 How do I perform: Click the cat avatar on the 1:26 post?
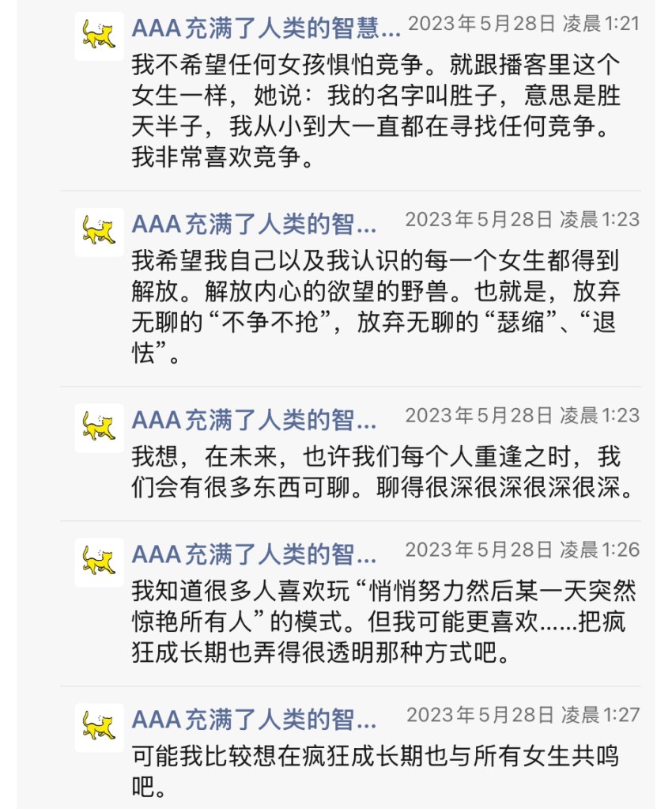point(100,562)
